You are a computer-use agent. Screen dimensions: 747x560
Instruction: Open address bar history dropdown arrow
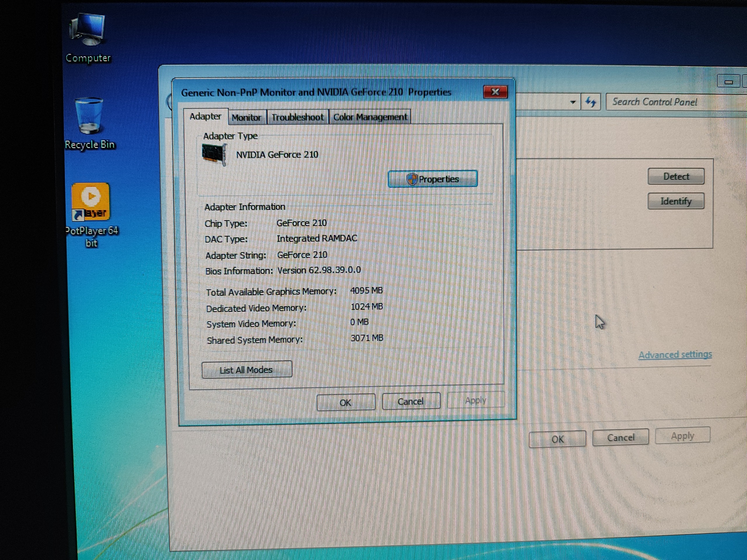point(573,102)
